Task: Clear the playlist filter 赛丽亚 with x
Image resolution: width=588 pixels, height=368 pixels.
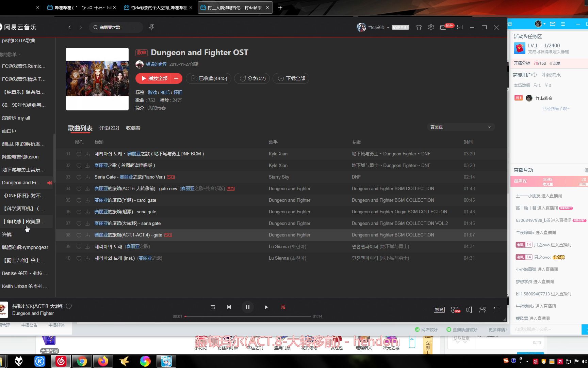Action: 489,127
